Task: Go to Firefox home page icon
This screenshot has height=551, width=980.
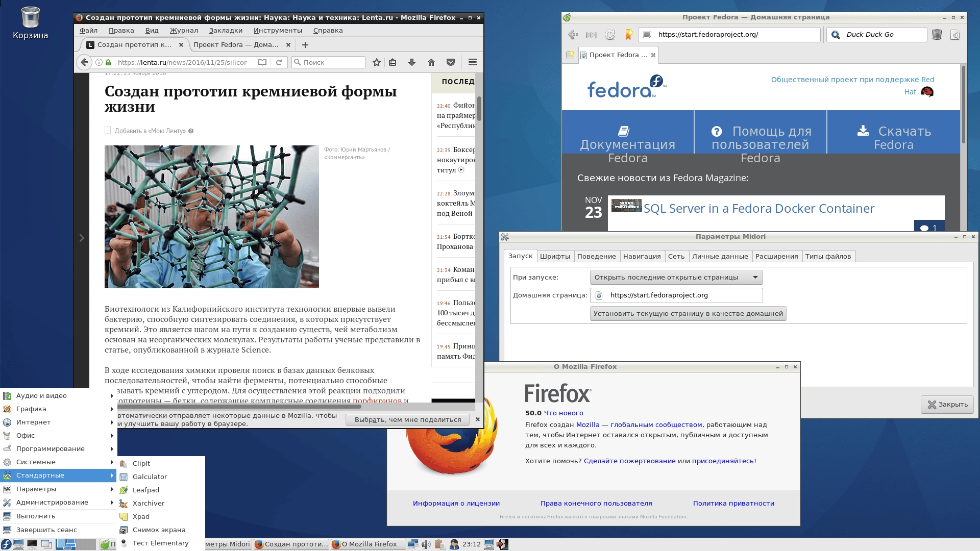Action: [x=431, y=62]
